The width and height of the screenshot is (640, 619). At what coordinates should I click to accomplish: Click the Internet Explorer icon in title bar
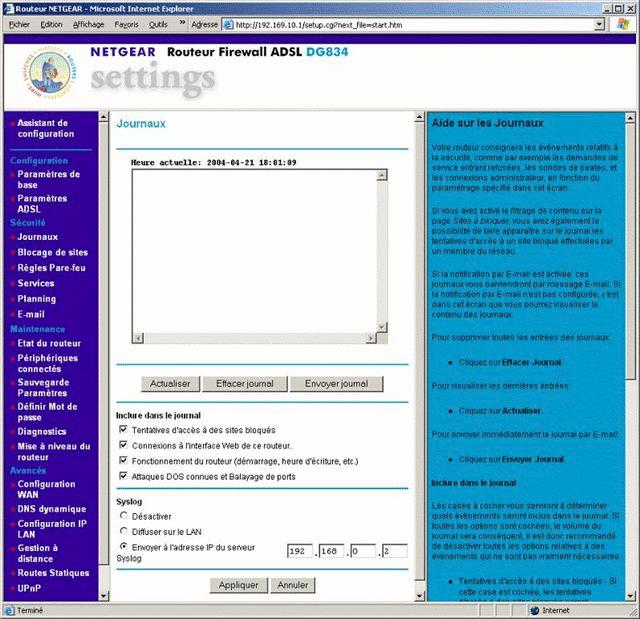[x=8, y=7]
